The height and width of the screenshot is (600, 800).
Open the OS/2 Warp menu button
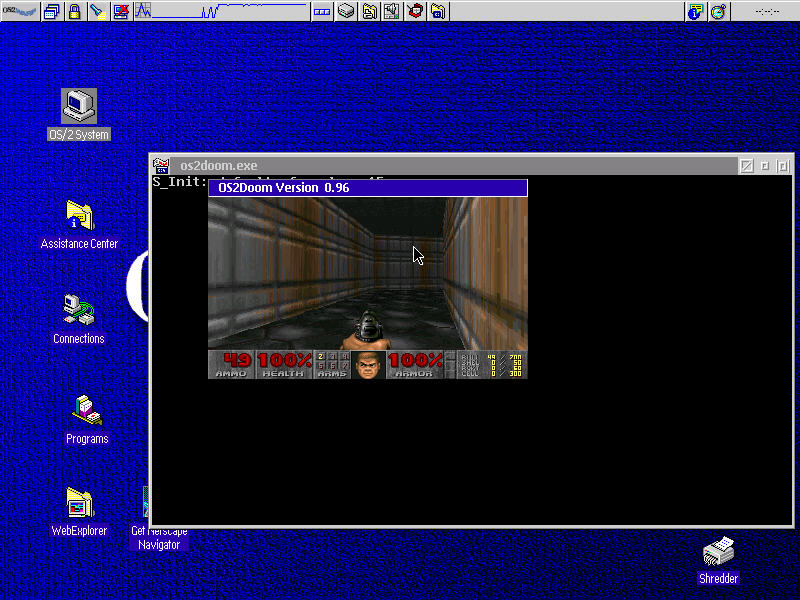pos(20,11)
